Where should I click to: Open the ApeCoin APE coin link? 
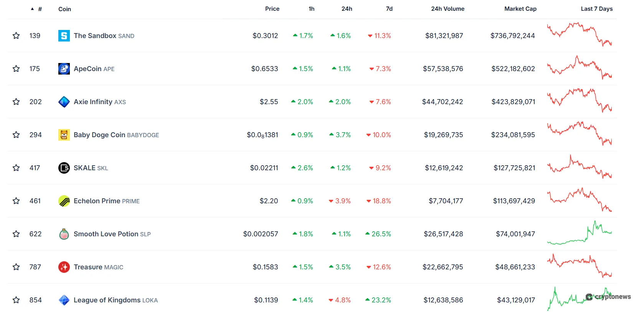tap(94, 69)
